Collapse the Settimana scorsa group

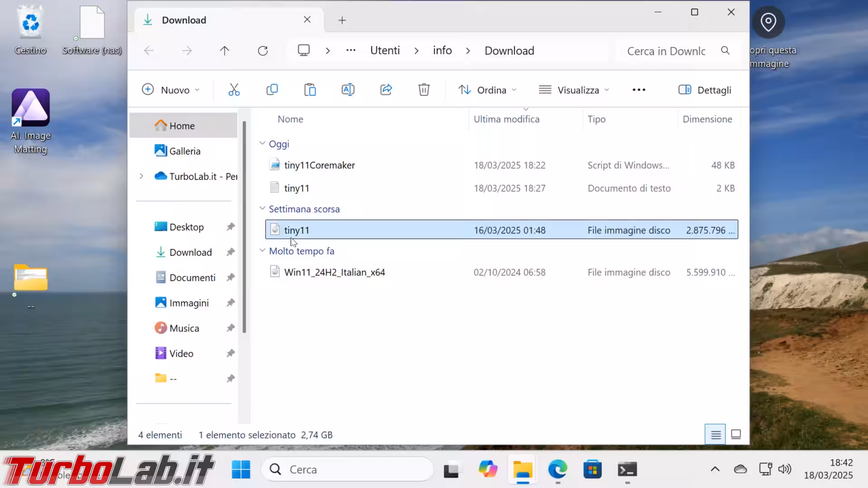262,209
